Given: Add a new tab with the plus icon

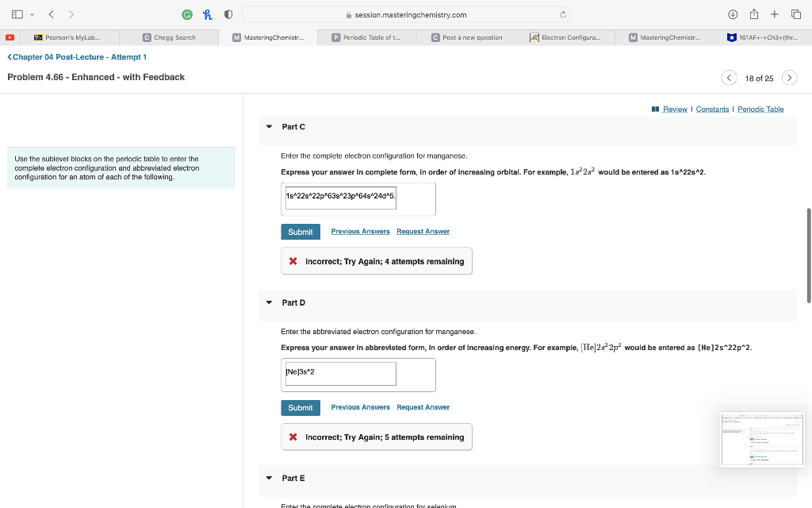Looking at the screenshot, I should pyautogui.click(x=774, y=14).
